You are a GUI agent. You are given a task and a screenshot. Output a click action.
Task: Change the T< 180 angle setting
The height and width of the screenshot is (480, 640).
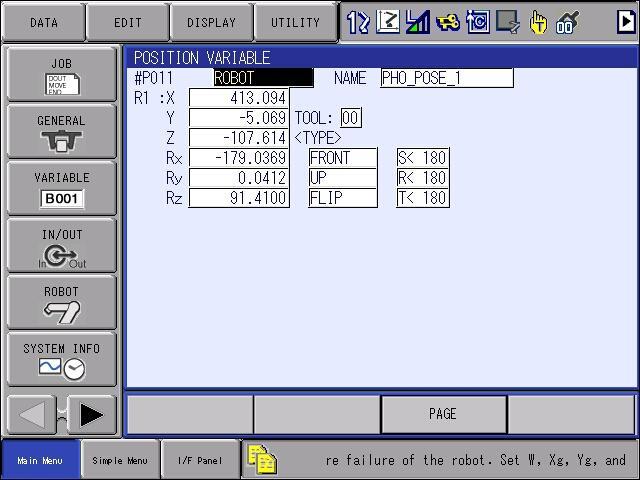(423, 198)
